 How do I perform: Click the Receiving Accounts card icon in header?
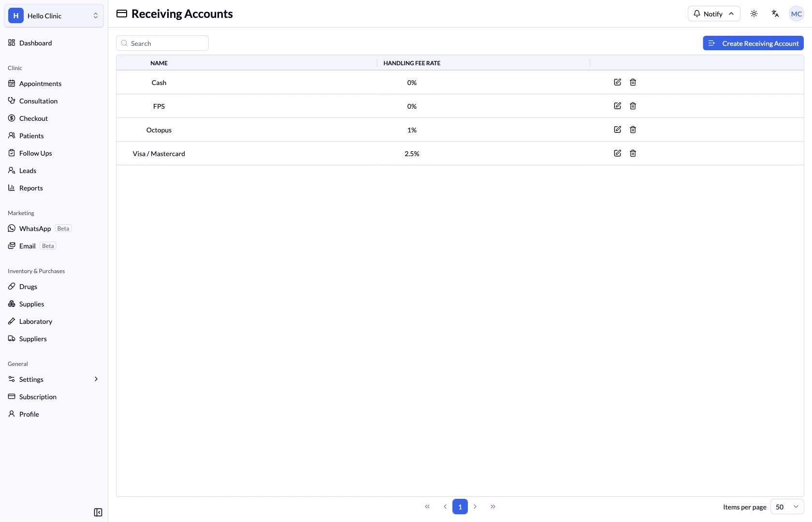tap(122, 14)
